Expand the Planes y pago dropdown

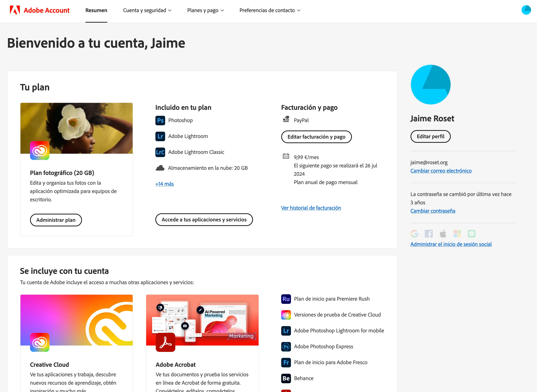tap(205, 10)
